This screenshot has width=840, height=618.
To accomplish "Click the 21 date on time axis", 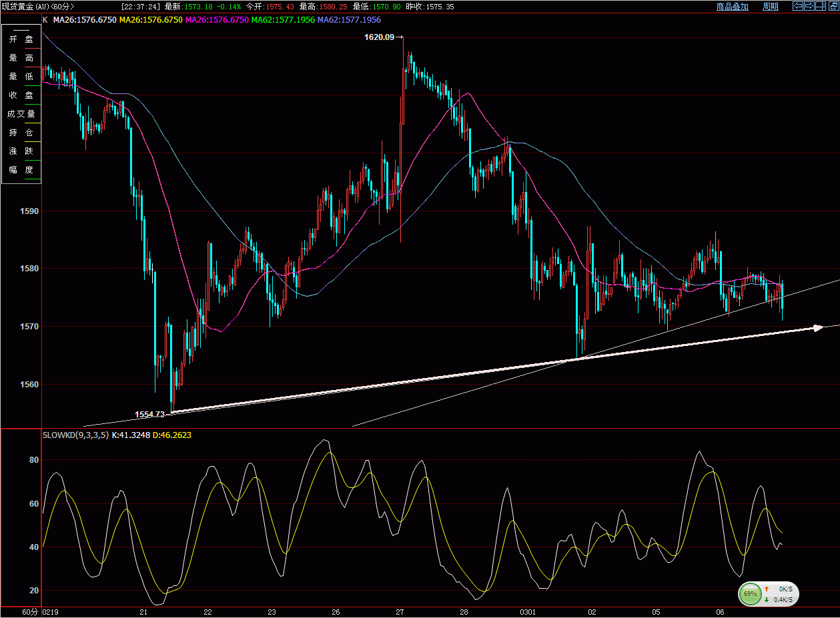I will tap(143, 612).
